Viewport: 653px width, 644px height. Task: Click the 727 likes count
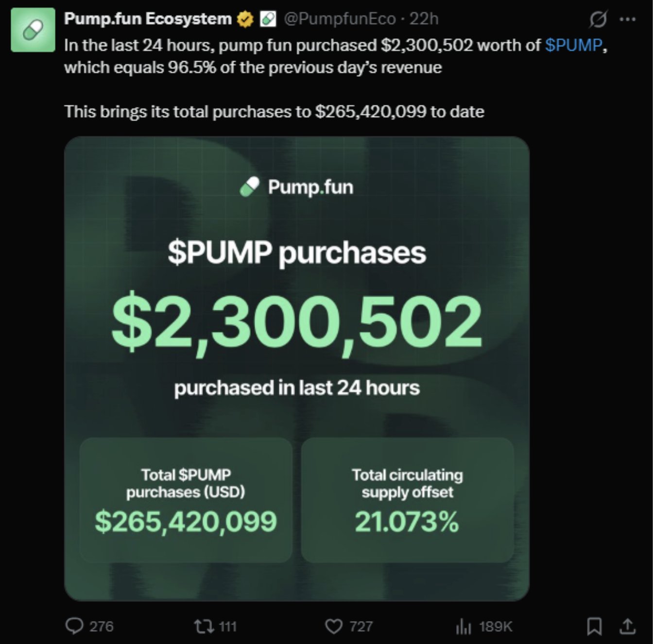pos(361,627)
